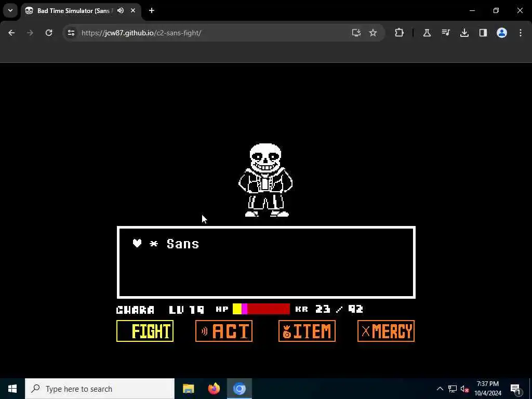Open the Extensions puzzle icon
The image size is (532, 399).
click(x=399, y=33)
